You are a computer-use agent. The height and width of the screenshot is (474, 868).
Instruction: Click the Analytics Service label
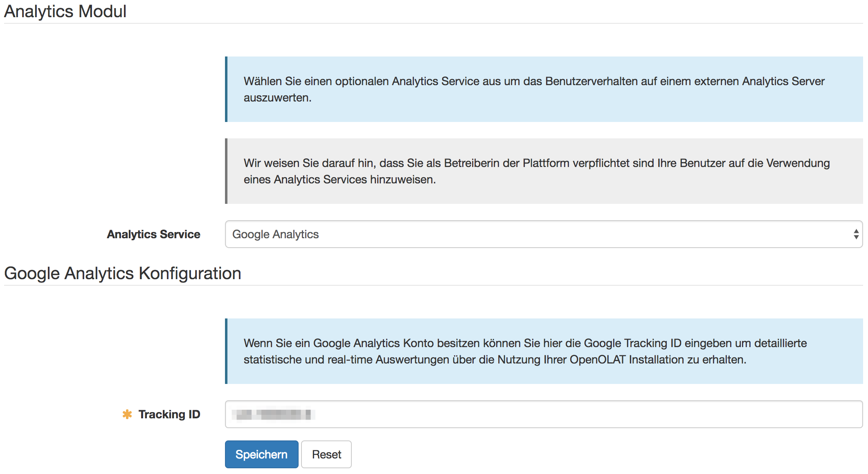[x=153, y=234]
